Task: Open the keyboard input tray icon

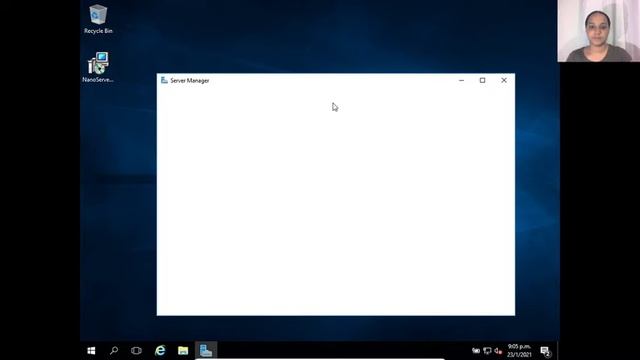Action: (476, 351)
